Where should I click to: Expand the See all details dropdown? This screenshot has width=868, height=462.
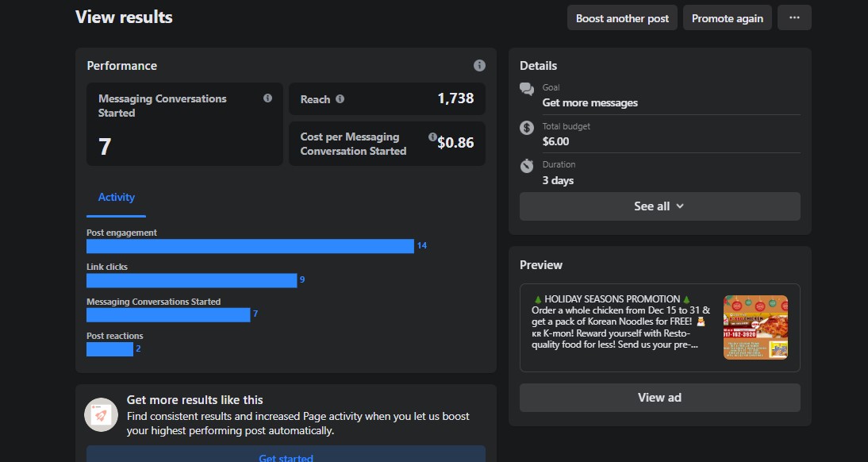coord(659,206)
